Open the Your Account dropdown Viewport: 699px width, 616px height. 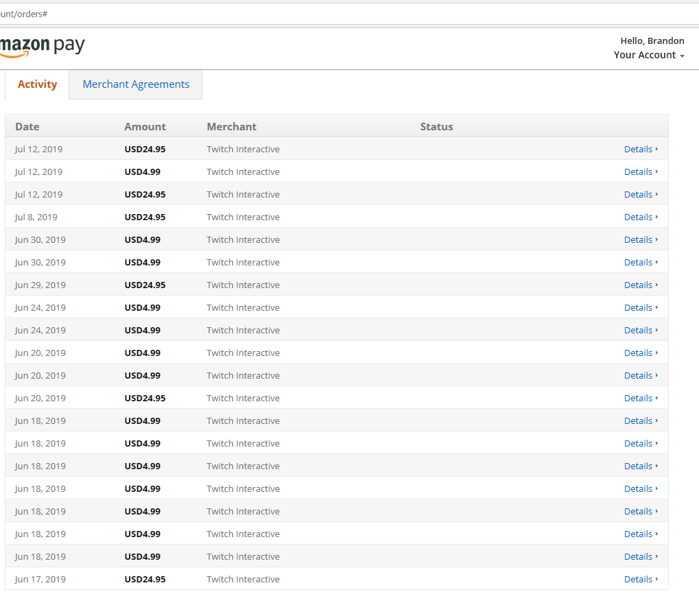649,55
